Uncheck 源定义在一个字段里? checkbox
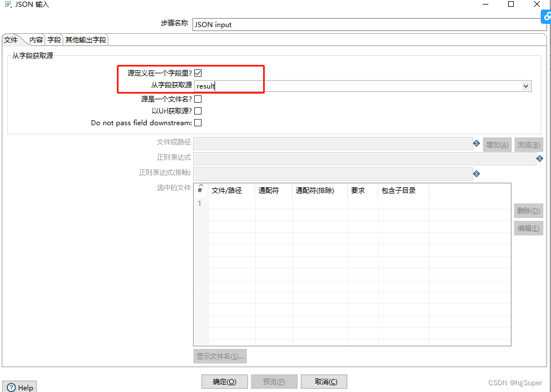Image resolution: width=551 pixels, height=392 pixels. point(198,72)
